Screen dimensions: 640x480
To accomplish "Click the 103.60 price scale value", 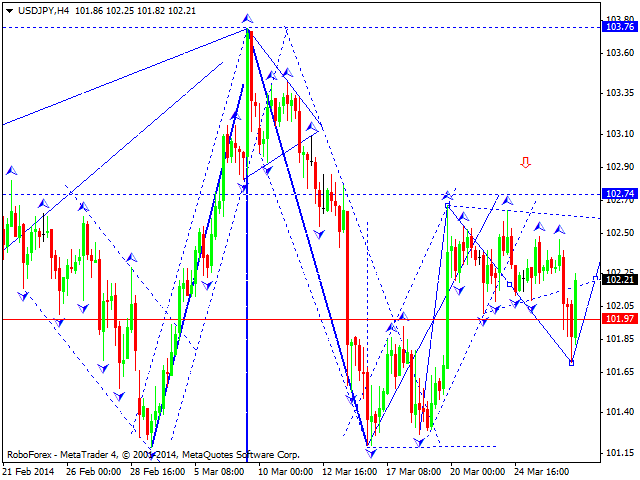I will [620, 53].
